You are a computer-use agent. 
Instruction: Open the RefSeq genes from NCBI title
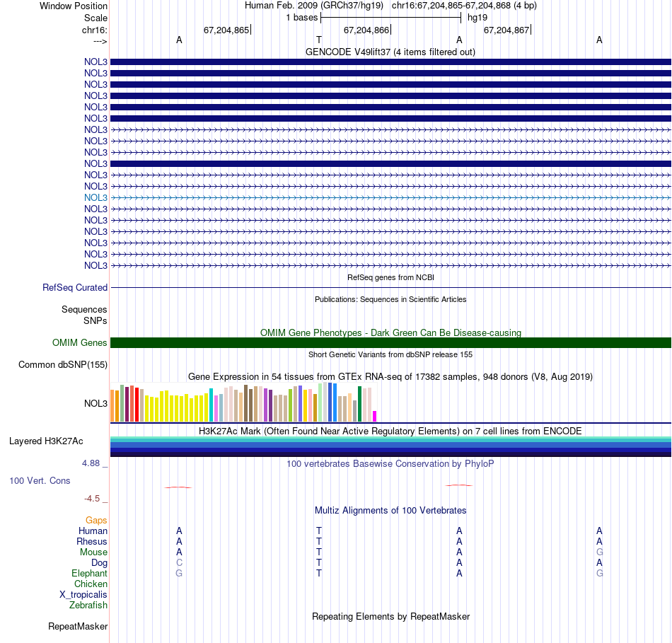(x=390, y=277)
